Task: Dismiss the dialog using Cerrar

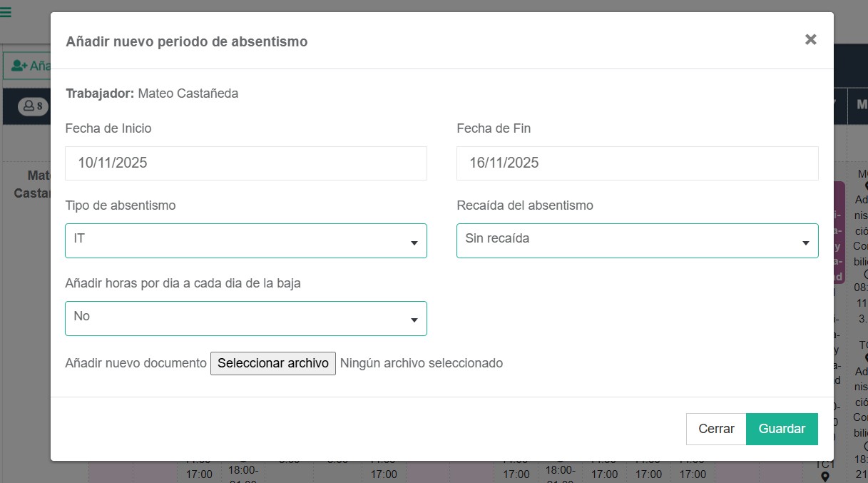Action: click(x=716, y=429)
